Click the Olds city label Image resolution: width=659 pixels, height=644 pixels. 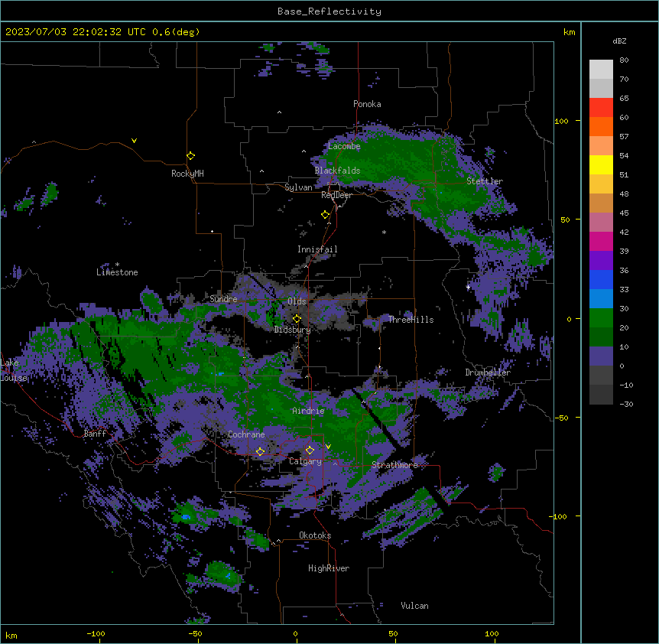[297, 301]
